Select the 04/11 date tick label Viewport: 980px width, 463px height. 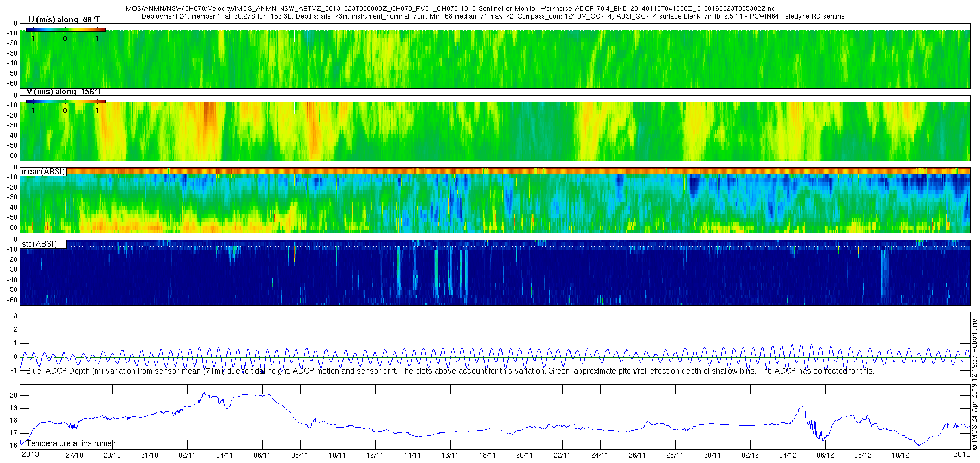point(224,455)
